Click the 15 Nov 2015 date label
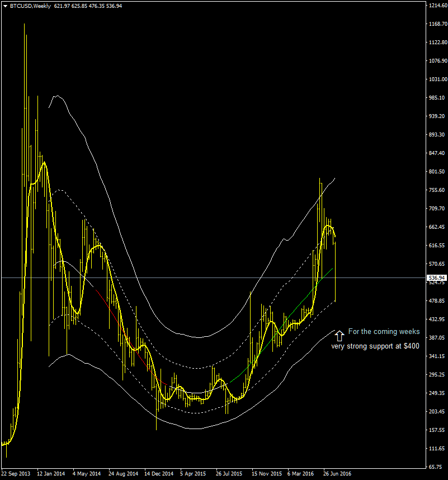 click(267, 473)
